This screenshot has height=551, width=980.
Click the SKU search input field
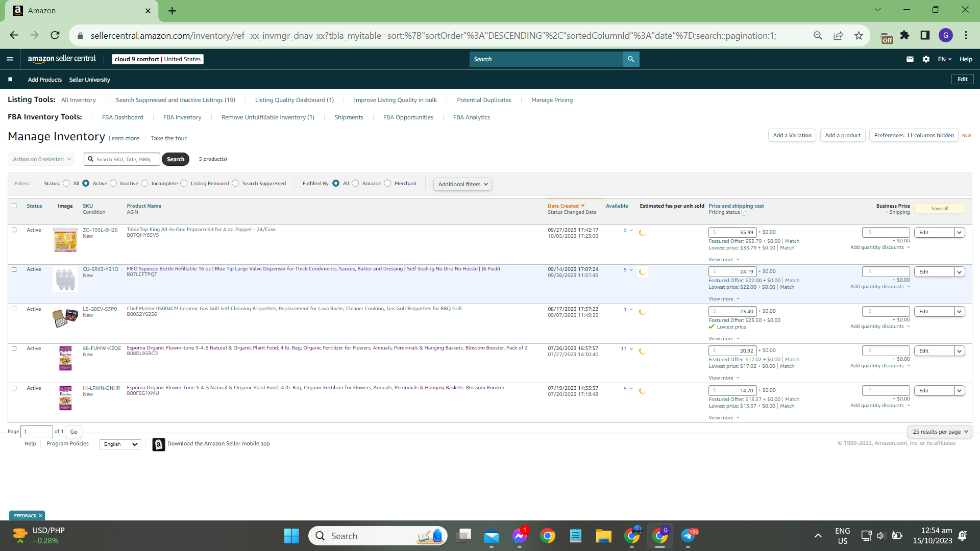(122, 159)
